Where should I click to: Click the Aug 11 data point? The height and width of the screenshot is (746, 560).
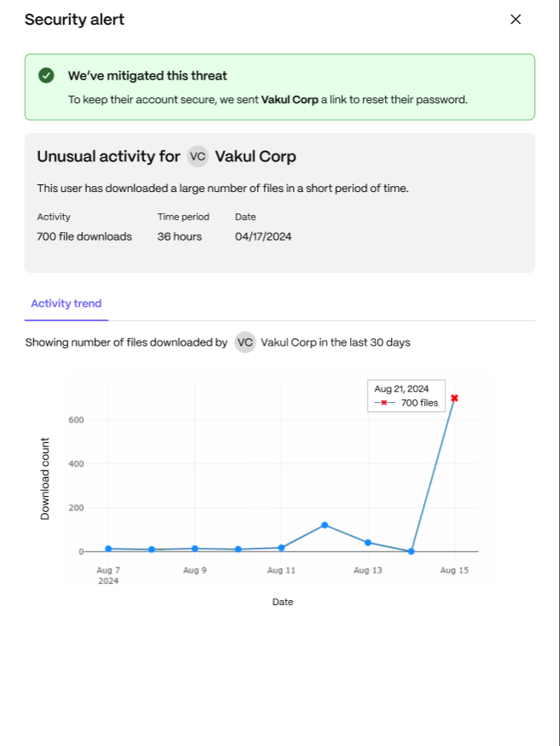pyautogui.click(x=281, y=548)
